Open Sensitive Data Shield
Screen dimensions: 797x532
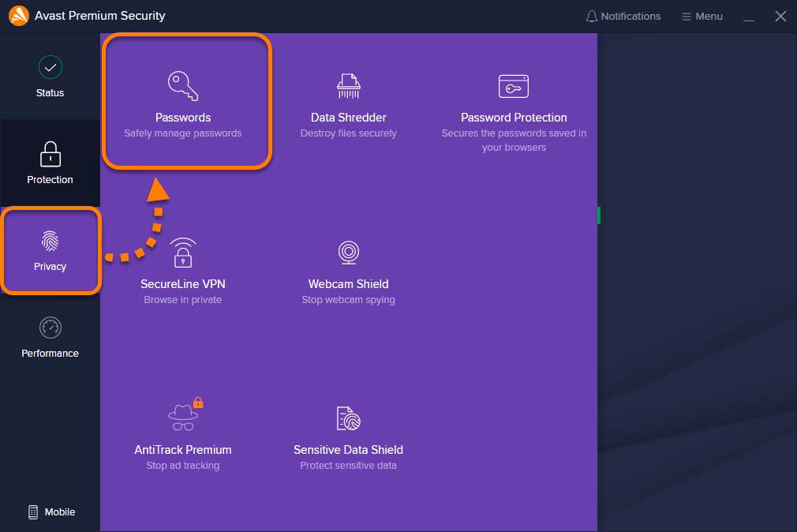(348, 433)
